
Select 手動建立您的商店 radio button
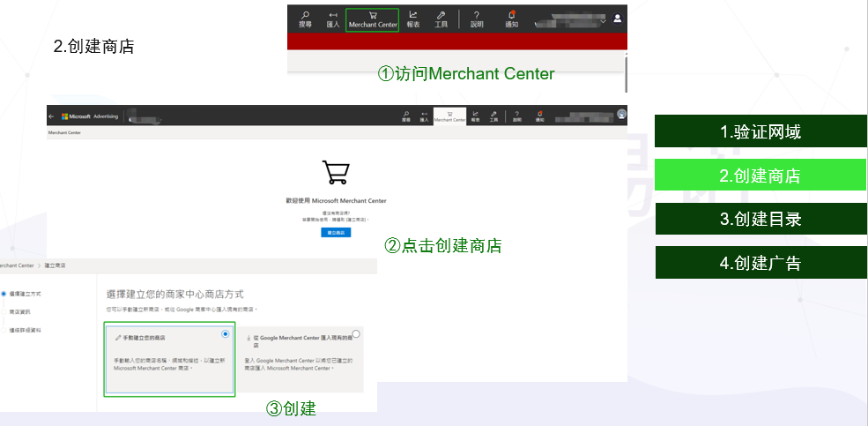[225, 334]
